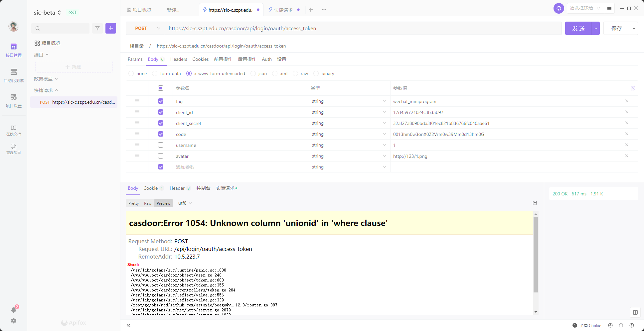Open the 接口管理 sidebar section
644x331 pixels.
click(x=14, y=51)
